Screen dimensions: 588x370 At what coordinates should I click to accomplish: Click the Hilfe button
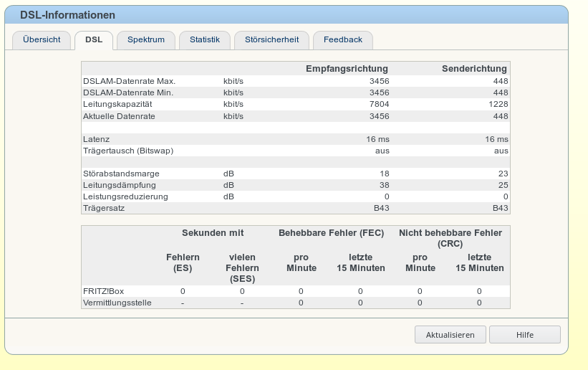[x=524, y=335]
